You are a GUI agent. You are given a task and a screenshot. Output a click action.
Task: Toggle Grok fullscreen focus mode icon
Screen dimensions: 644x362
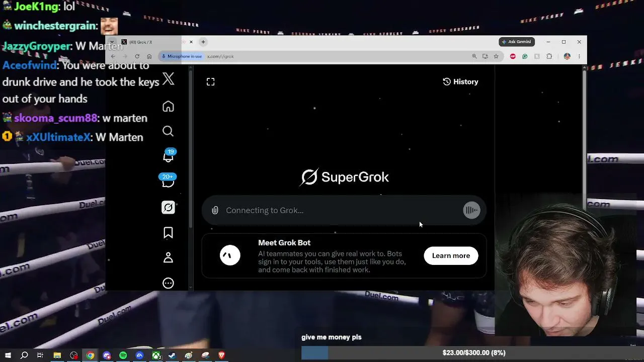[x=210, y=81]
